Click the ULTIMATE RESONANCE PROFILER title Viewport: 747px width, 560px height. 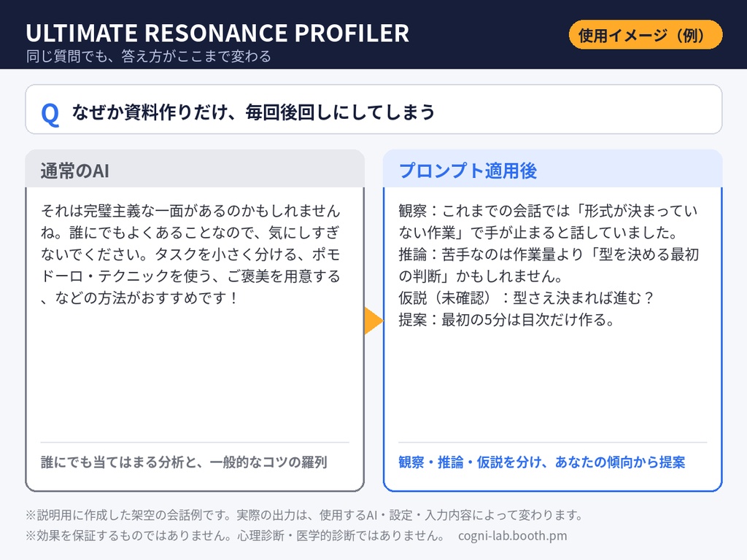tap(217, 33)
